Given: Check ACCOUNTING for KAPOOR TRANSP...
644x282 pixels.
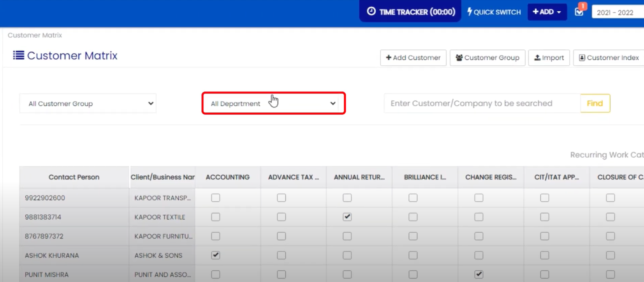Looking at the screenshot, I should pyautogui.click(x=216, y=198).
